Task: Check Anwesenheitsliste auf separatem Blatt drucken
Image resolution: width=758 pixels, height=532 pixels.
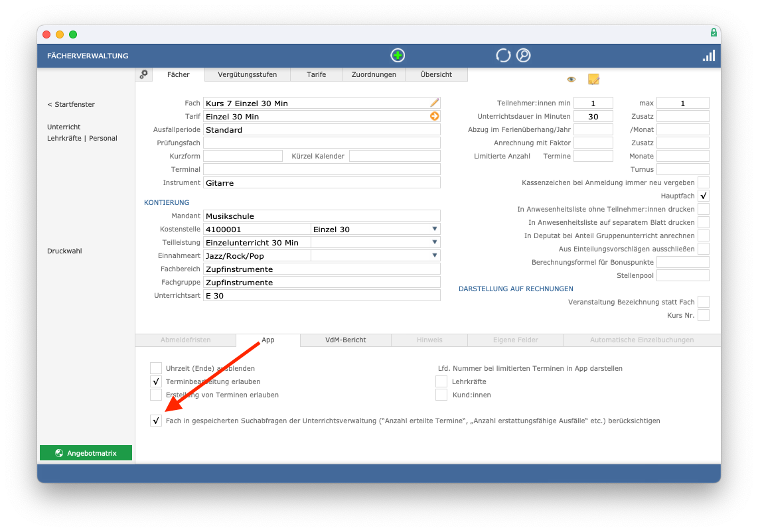Action: 704,222
